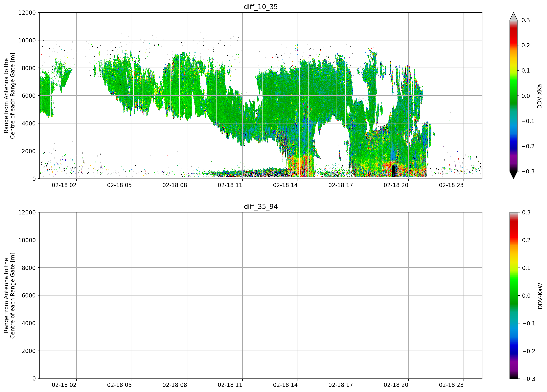Image resolution: width=547 pixels, height=392 pixels.
Task: Click the 0.0 tick on the DDV-XKa colorbar
Action: coord(526,96)
